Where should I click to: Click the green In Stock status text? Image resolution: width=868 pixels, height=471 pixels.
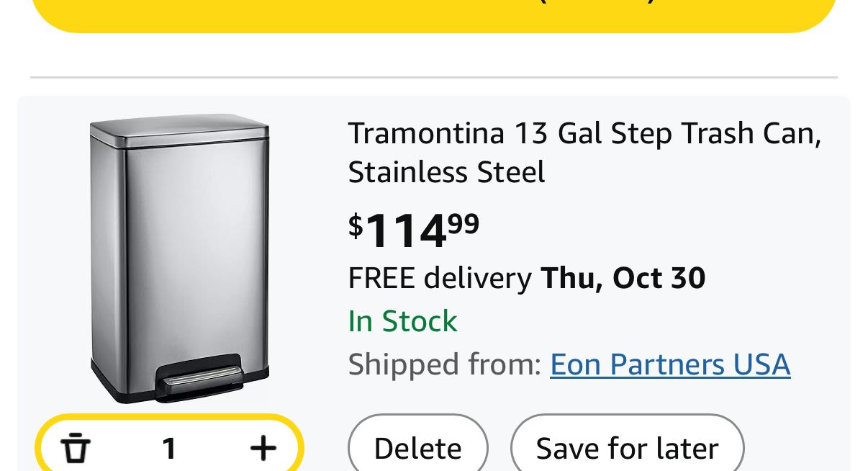pos(402,321)
